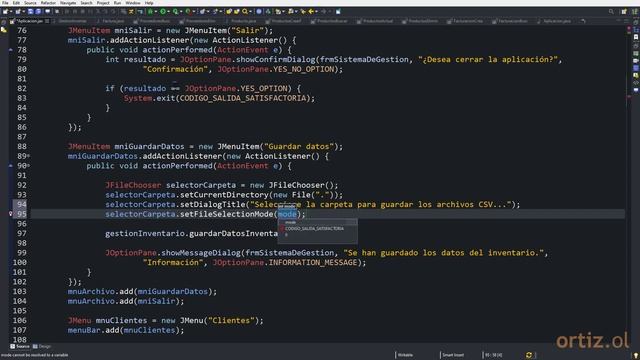Collapse code fold at line 89
Viewport: 640px width, 360px height.
29,156
